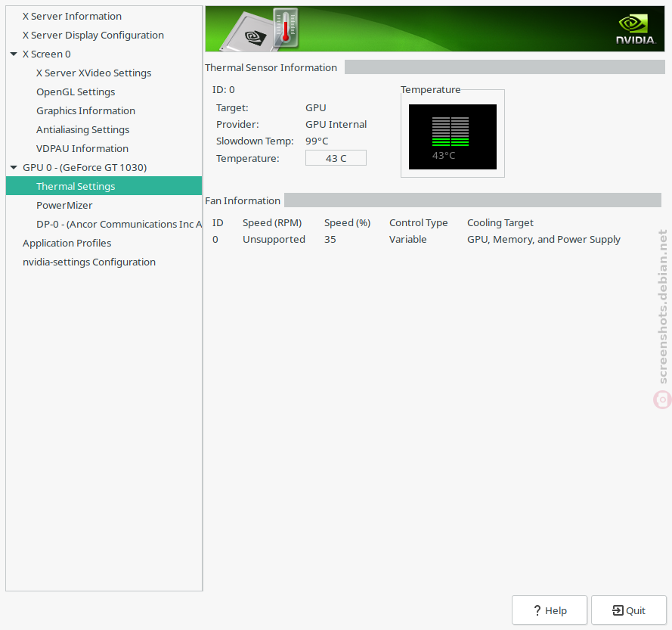Click the Target value GPU
Image resolution: width=672 pixels, height=630 pixels.
(x=316, y=107)
